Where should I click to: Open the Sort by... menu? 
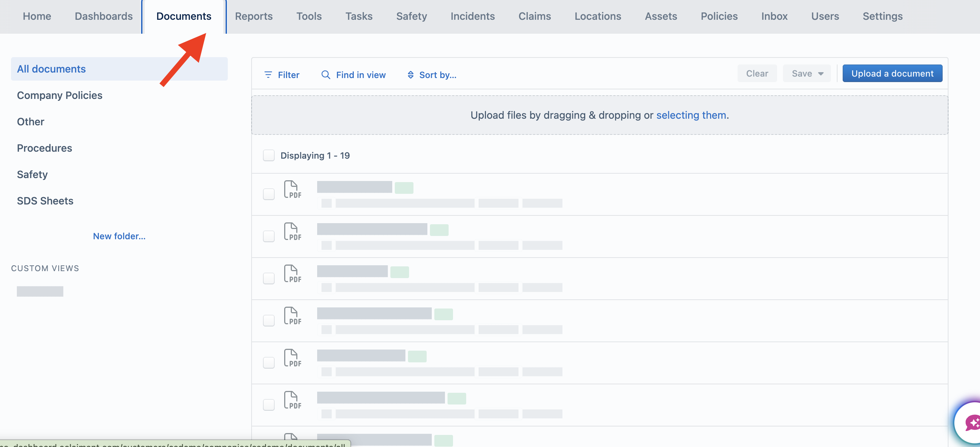point(431,75)
